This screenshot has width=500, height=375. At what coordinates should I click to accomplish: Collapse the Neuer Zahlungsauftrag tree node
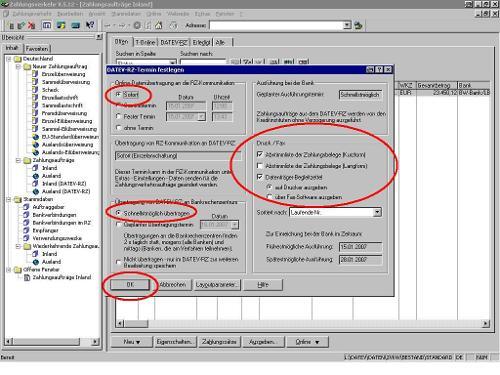pos(18,67)
